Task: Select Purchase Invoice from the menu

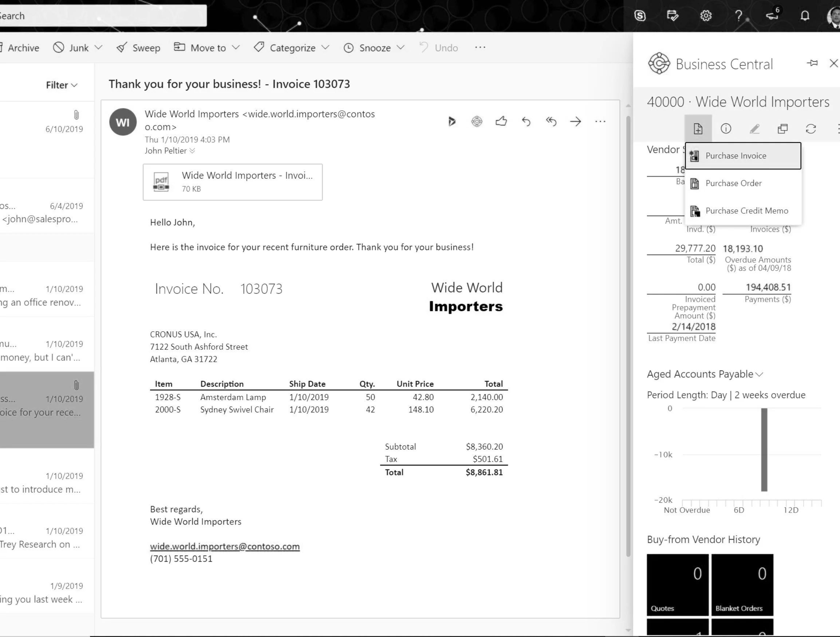Action: pyautogui.click(x=743, y=156)
